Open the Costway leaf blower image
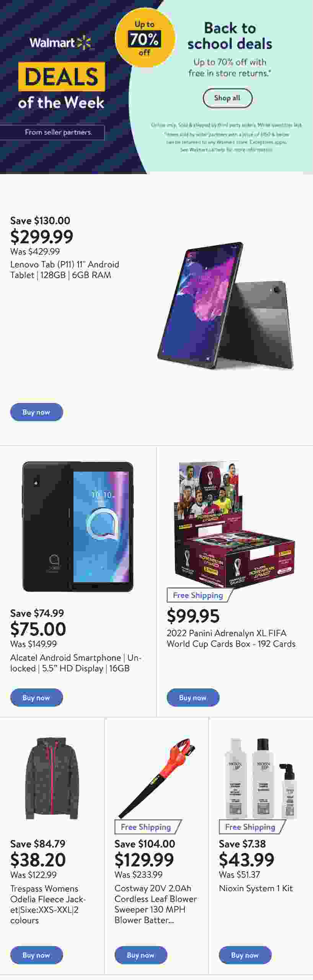The height and width of the screenshot is (980, 313). 156,777
